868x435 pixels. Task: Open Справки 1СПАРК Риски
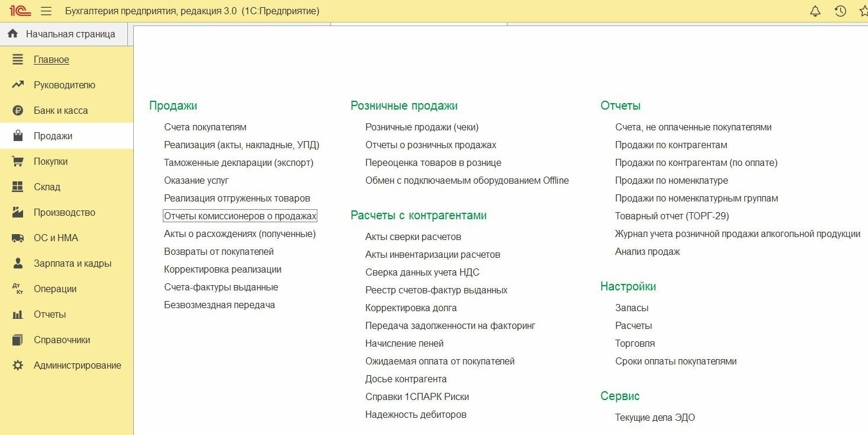(417, 396)
